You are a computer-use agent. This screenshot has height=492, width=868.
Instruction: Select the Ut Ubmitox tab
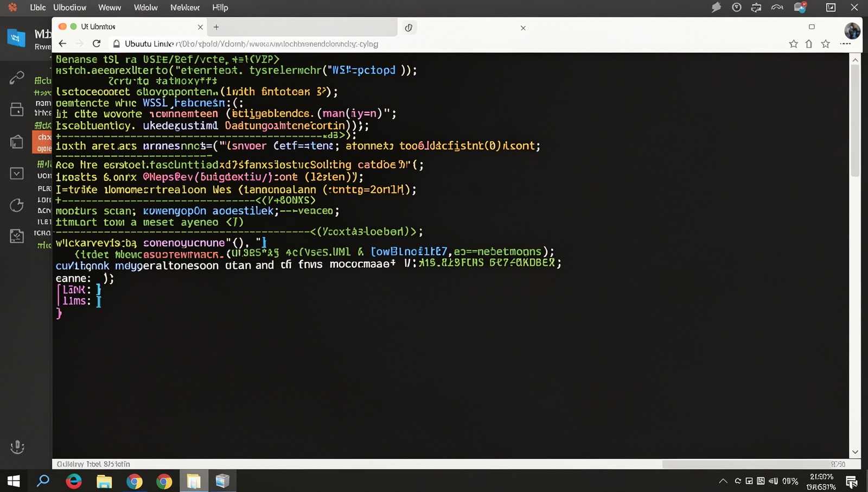pos(130,27)
